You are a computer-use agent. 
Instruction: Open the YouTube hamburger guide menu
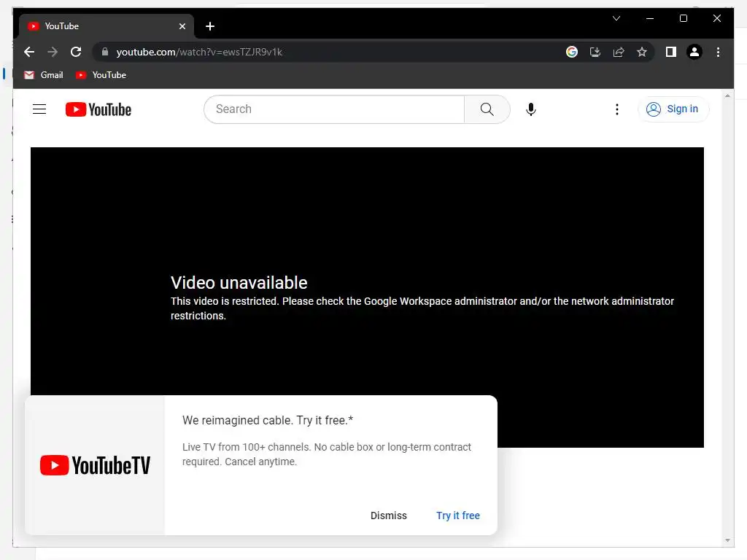click(39, 109)
